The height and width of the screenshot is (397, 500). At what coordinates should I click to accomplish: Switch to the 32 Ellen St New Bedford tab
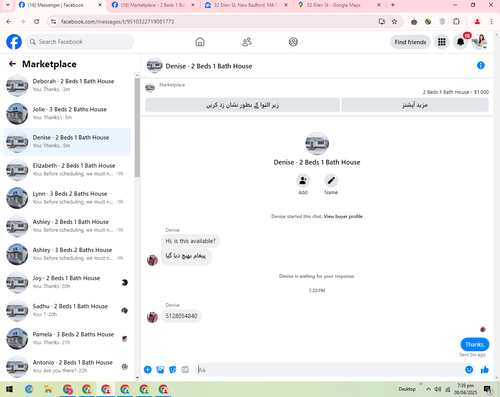246,5
